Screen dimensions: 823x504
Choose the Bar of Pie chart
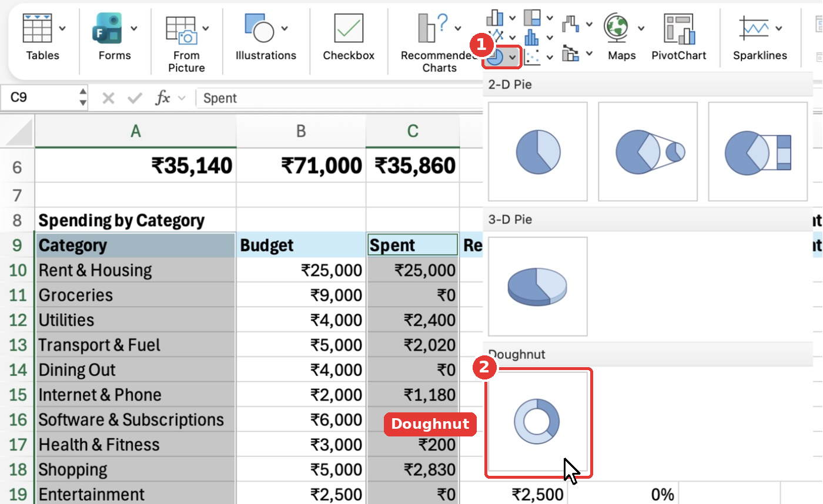[x=758, y=152]
